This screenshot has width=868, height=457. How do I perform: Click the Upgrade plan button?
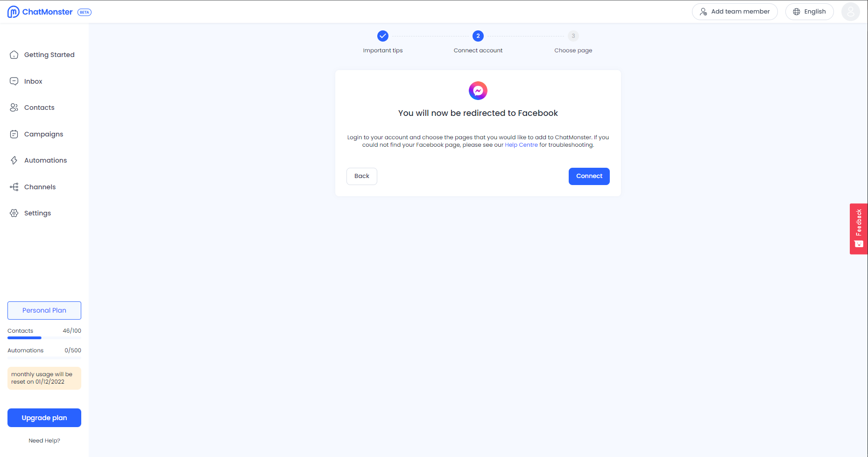(x=44, y=418)
